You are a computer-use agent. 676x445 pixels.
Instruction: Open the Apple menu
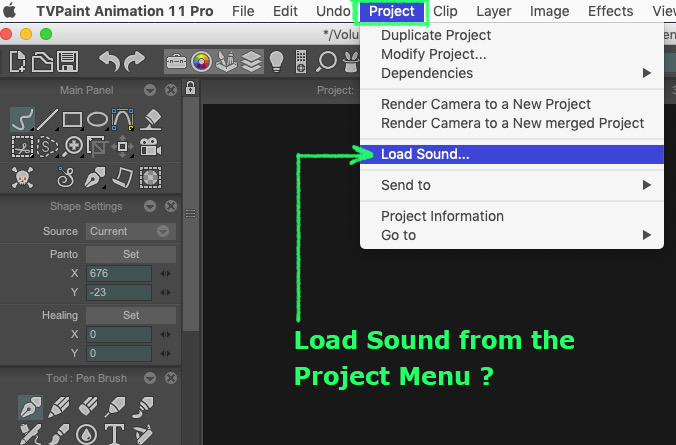pyautogui.click(x=9, y=11)
